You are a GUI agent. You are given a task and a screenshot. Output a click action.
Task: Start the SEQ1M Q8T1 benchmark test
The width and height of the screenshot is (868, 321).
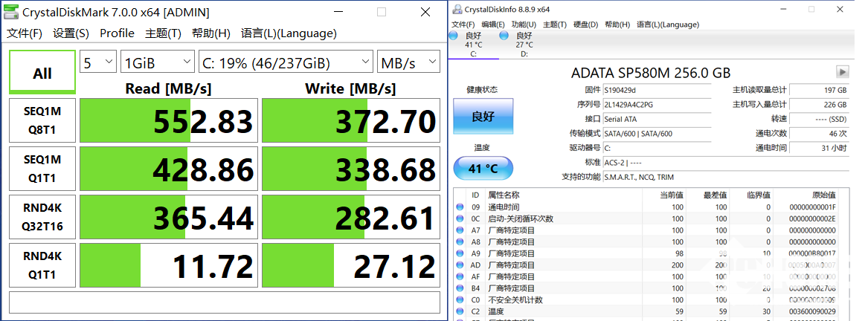click(42, 120)
